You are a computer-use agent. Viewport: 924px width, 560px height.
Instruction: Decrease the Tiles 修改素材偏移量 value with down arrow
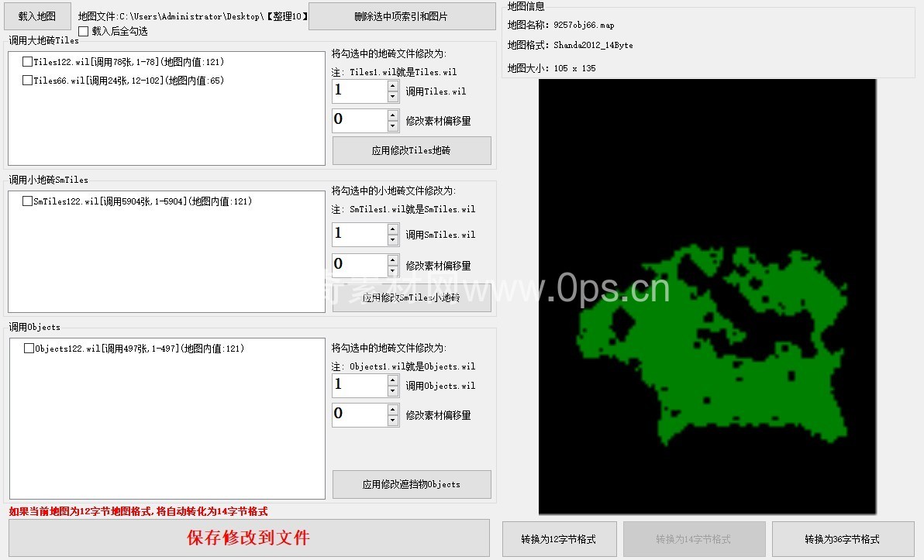(x=393, y=126)
